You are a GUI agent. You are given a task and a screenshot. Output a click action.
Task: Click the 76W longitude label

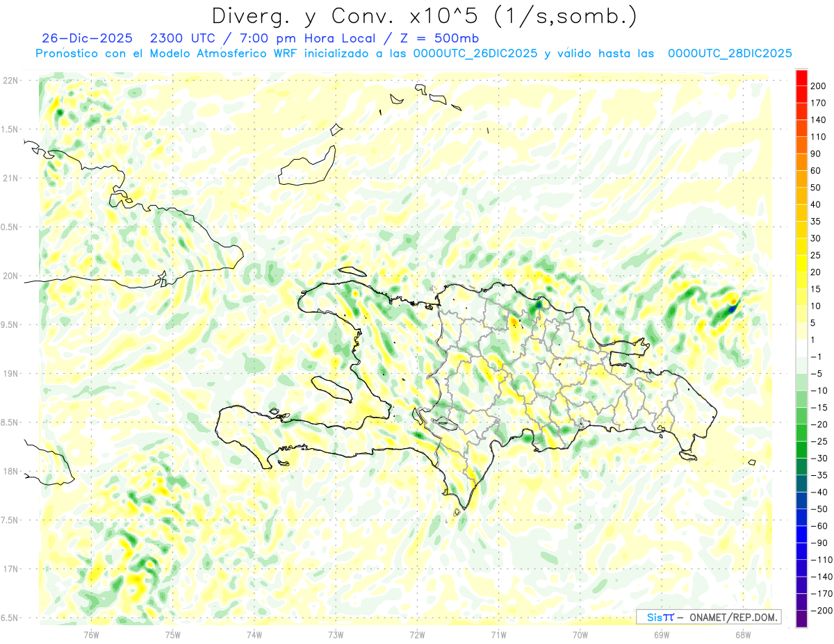91,634
